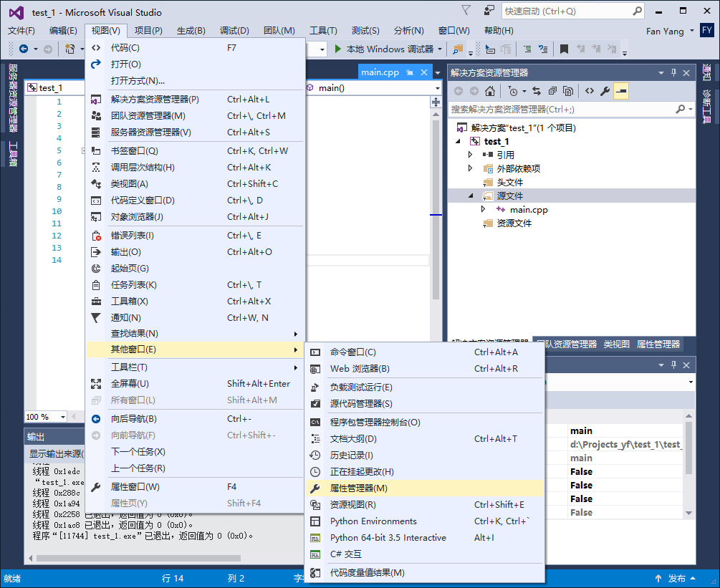Expand the 外部依赖项 node
The width and height of the screenshot is (720, 588).
click(x=470, y=168)
